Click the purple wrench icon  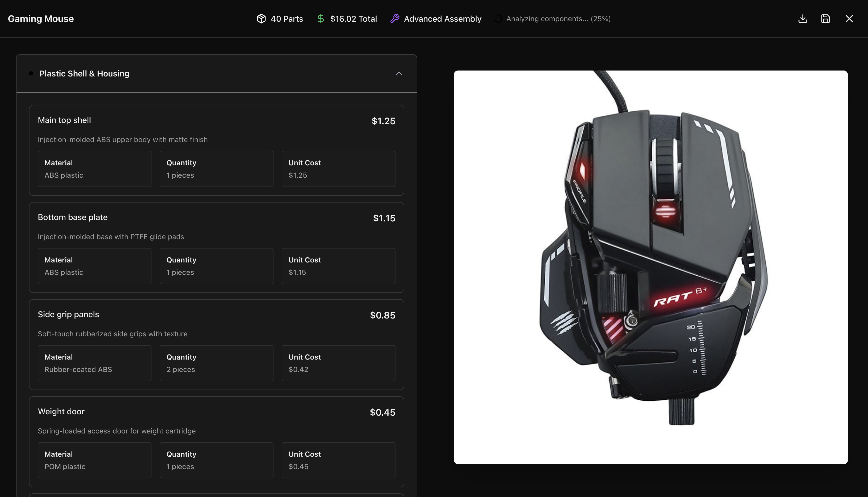[x=395, y=18]
